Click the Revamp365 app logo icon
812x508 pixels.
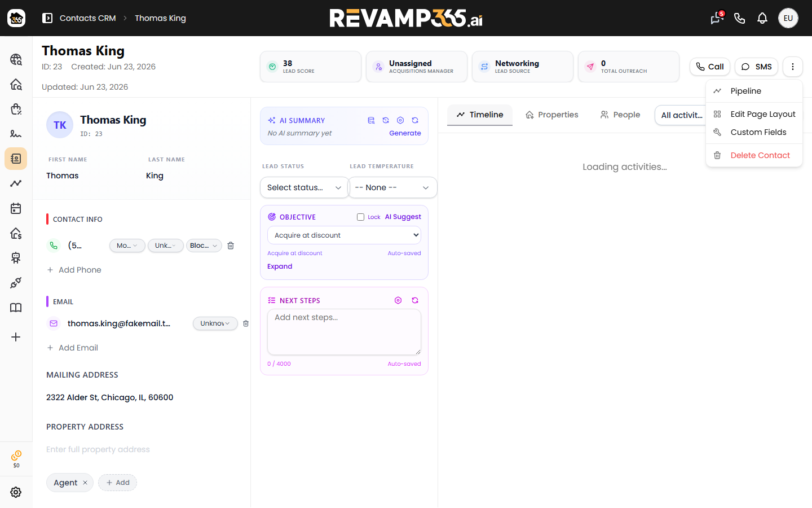coord(16,18)
